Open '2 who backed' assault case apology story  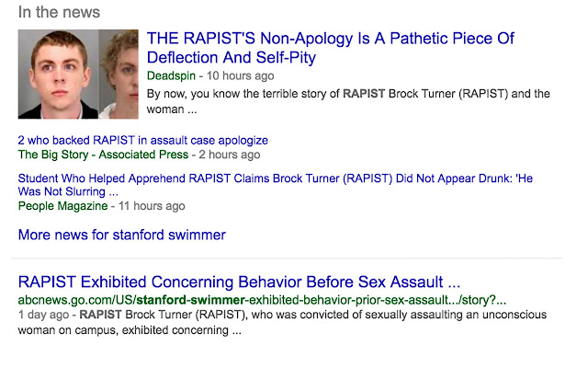point(142,141)
